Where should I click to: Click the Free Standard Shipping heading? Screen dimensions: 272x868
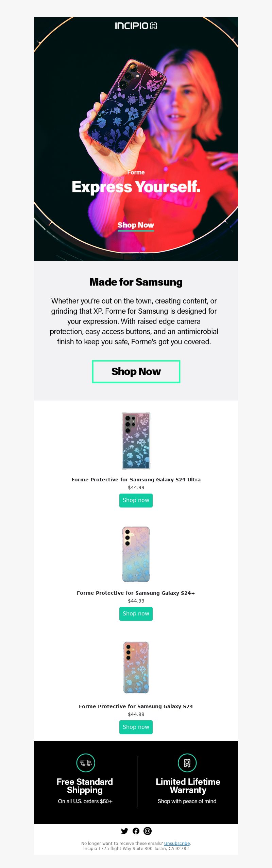click(x=85, y=786)
